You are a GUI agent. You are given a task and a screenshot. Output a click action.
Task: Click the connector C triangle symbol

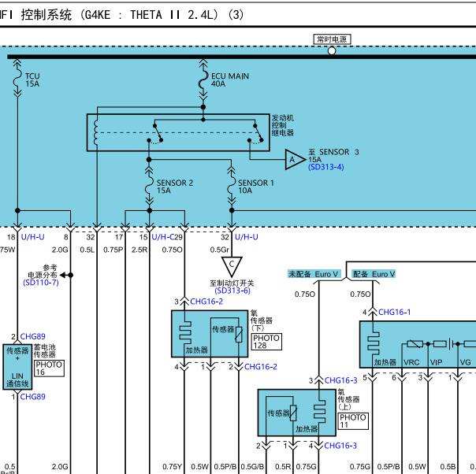click(x=232, y=266)
